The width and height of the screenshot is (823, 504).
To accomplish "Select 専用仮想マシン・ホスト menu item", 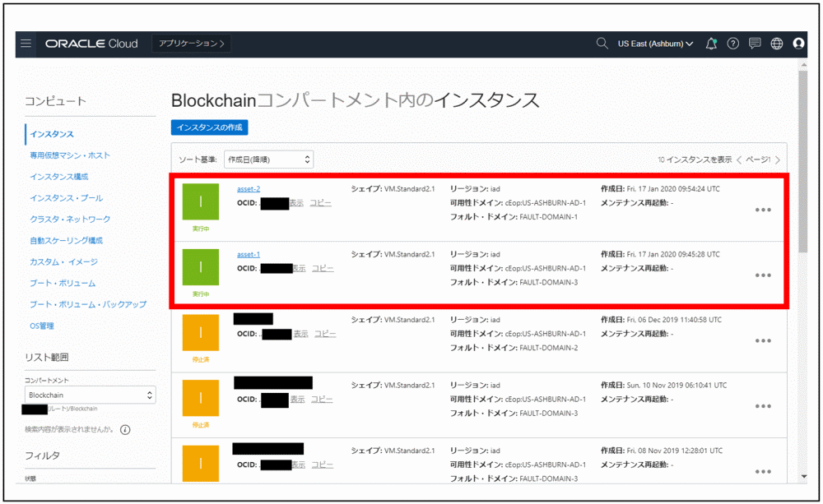I will coord(70,155).
